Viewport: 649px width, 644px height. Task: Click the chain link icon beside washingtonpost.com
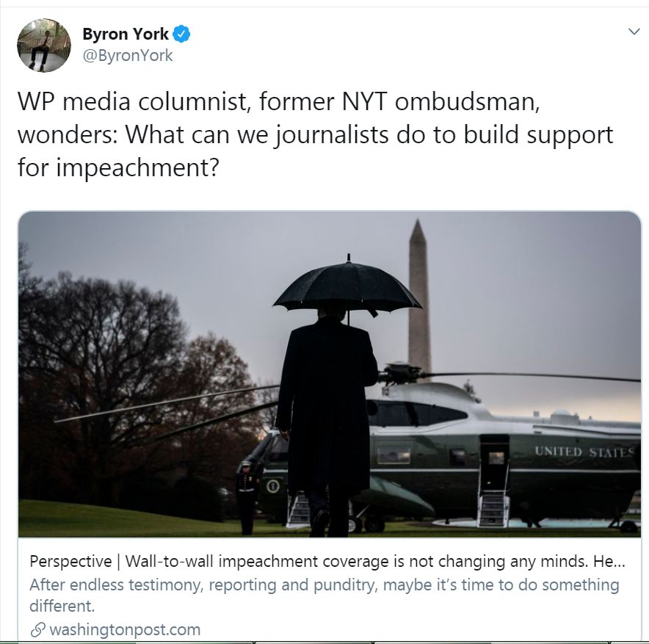37,630
